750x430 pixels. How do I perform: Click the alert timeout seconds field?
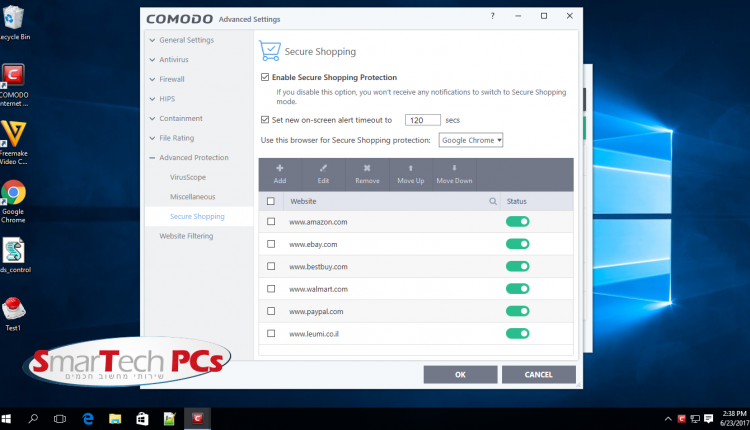pyautogui.click(x=422, y=120)
